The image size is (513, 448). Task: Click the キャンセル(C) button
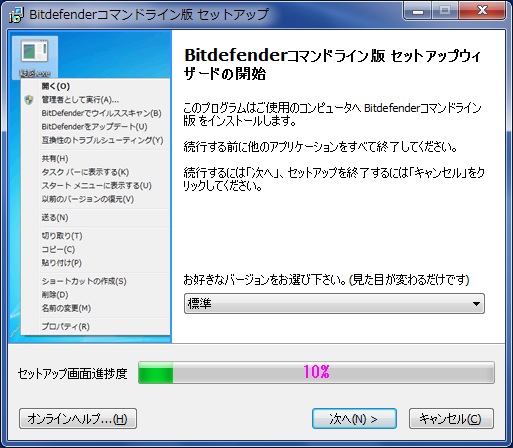451,419
